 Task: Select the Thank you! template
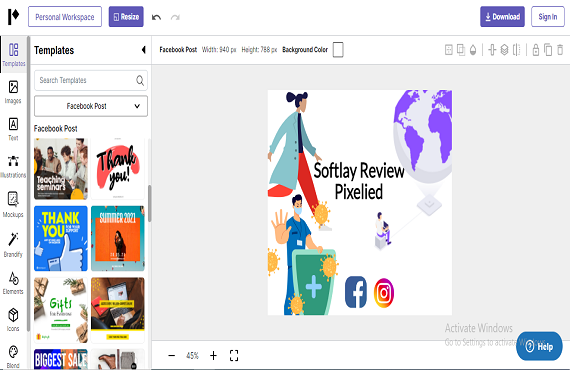(x=117, y=169)
